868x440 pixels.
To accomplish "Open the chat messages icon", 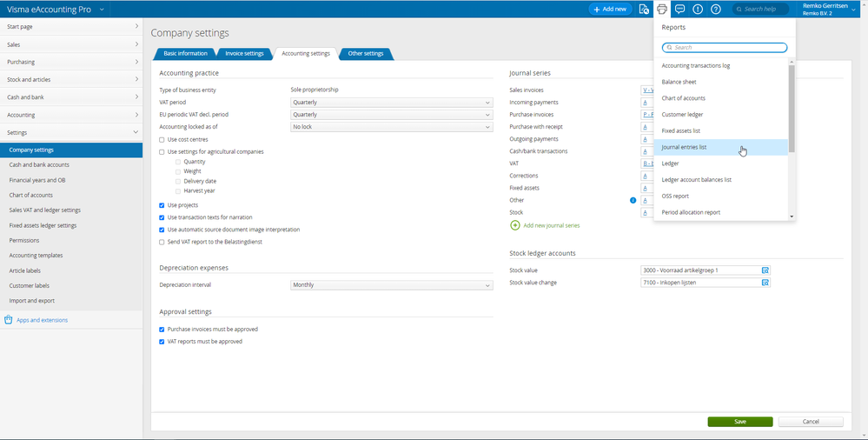I will (680, 10).
